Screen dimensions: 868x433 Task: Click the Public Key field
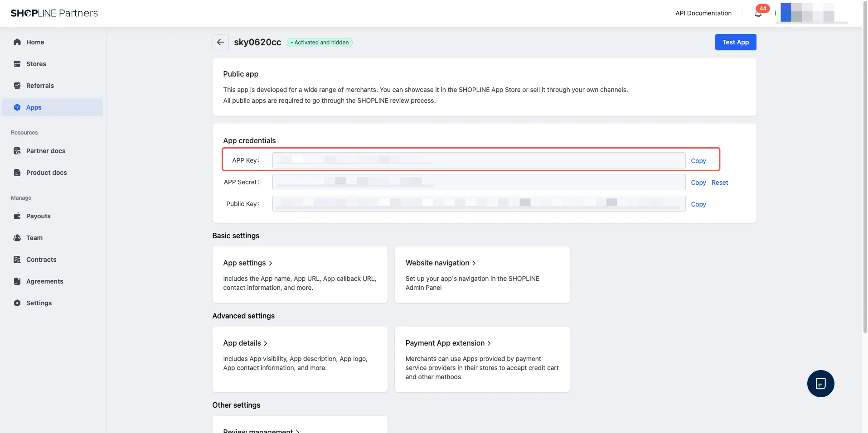tap(479, 204)
